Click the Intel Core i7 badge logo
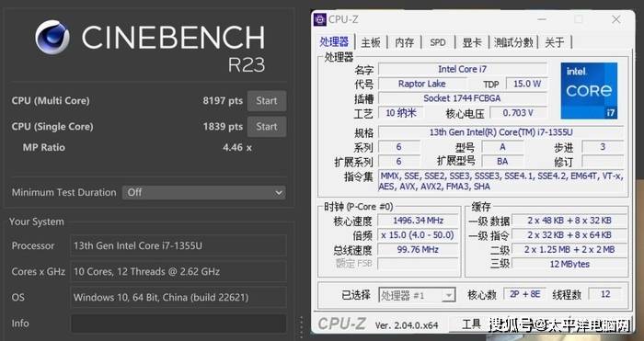Image resolution: width=644 pixels, height=341 pixels. [x=589, y=91]
